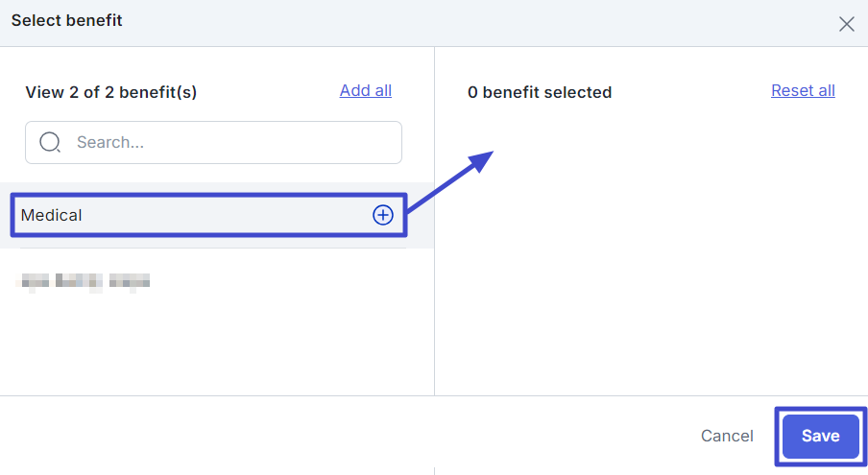Click the blue arrow head annotation
The image size is (868, 475).
pyautogui.click(x=483, y=159)
